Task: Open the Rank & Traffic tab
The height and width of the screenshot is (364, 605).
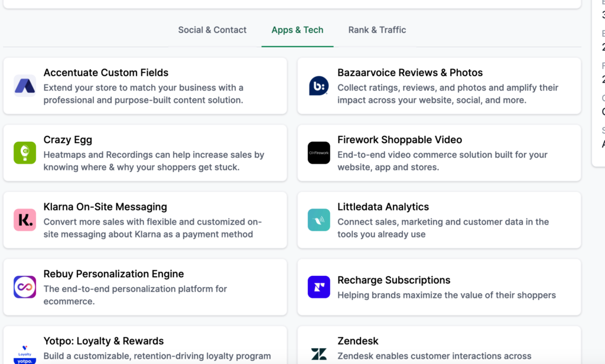Action: (377, 30)
